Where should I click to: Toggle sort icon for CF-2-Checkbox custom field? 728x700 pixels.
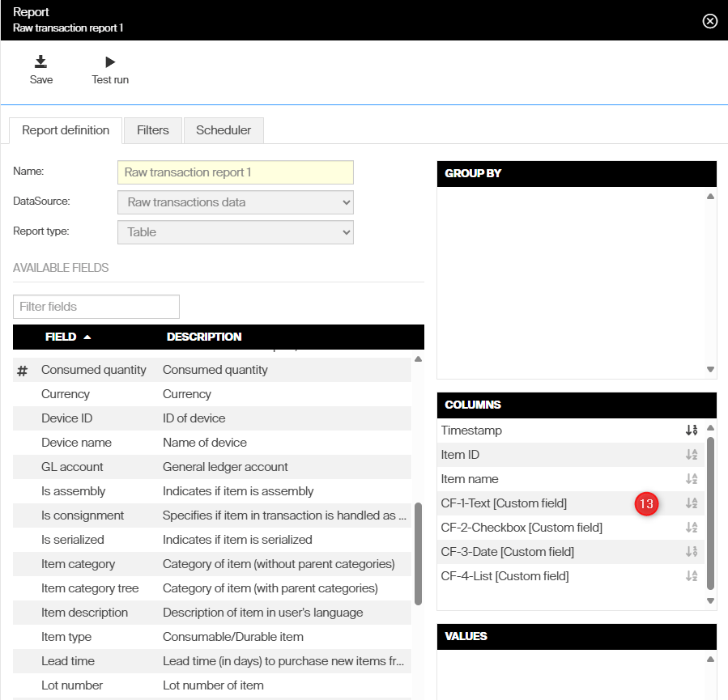pos(691,528)
